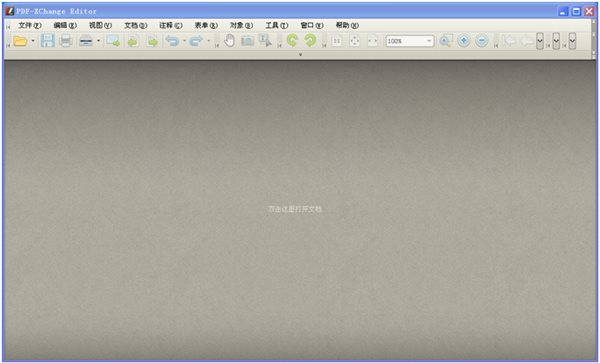600x363 pixels.
Task: Open the 对象 (Object) menu
Action: (241, 25)
